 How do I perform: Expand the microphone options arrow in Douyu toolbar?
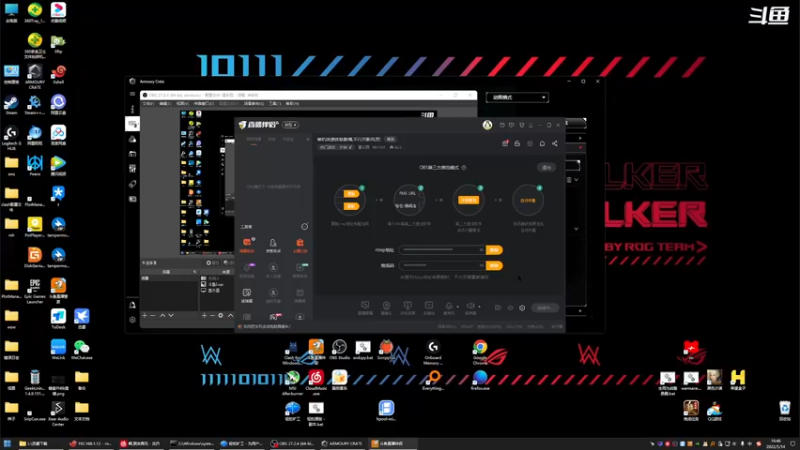457,307
